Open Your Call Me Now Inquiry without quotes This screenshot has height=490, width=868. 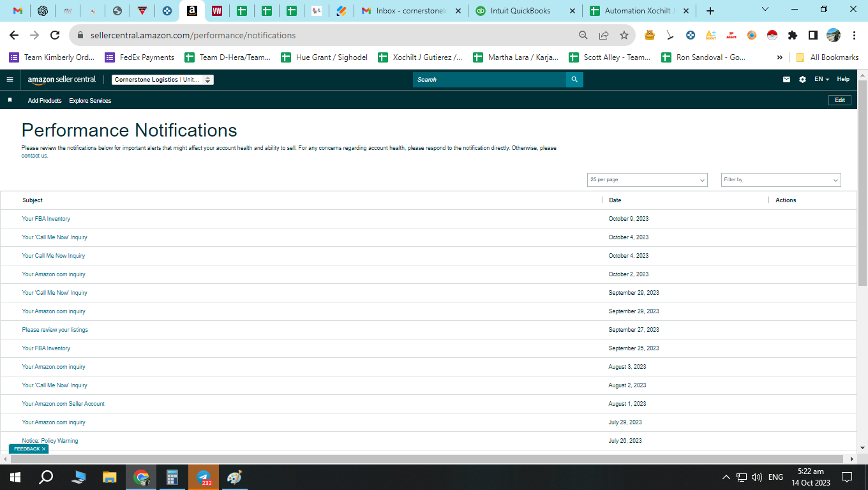click(53, 256)
